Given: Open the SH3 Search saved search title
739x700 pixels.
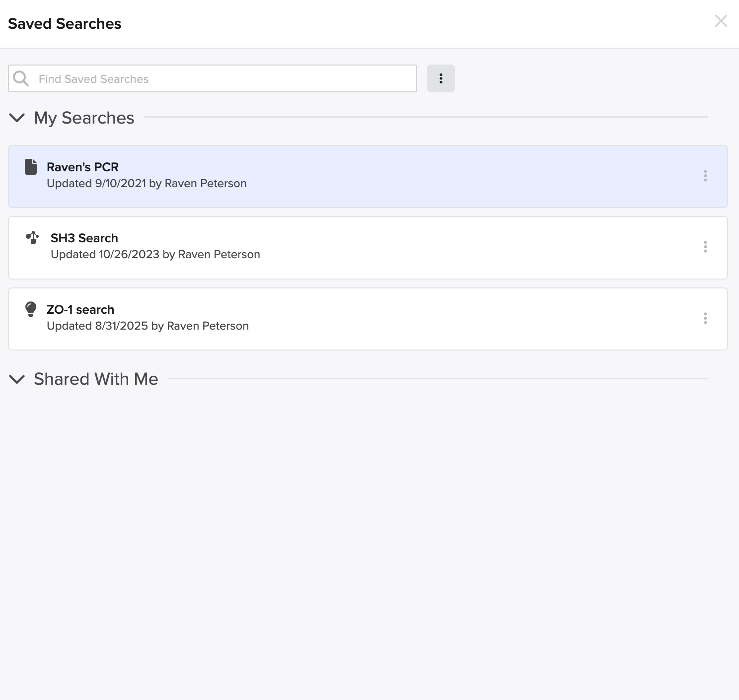Looking at the screenshot, I should (84, 238).
